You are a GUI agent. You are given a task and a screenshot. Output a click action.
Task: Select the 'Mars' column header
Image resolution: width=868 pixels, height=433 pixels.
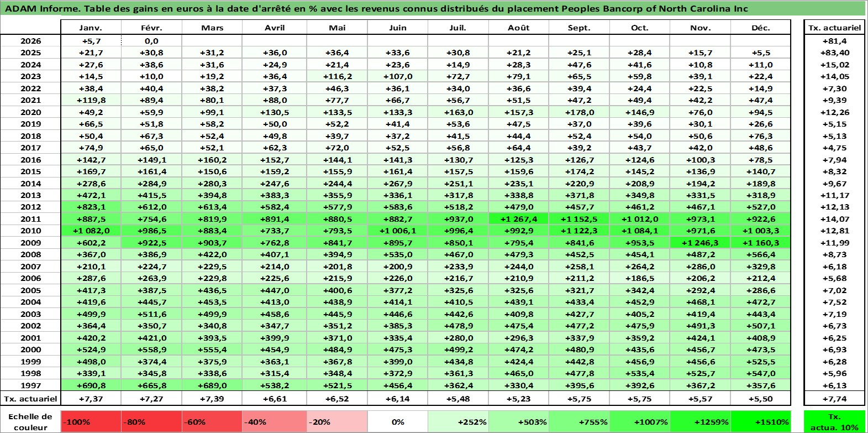[x=212, y=28]
